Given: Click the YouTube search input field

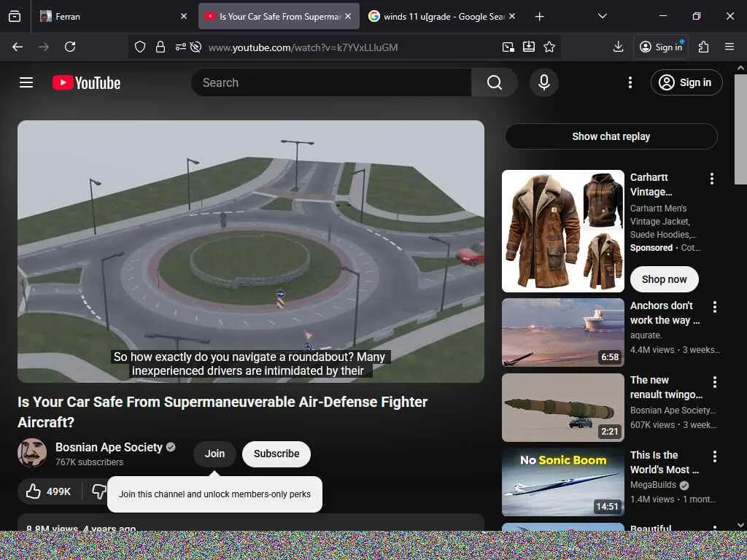Looking at the screenshot, I should click(x=331, y=82).
